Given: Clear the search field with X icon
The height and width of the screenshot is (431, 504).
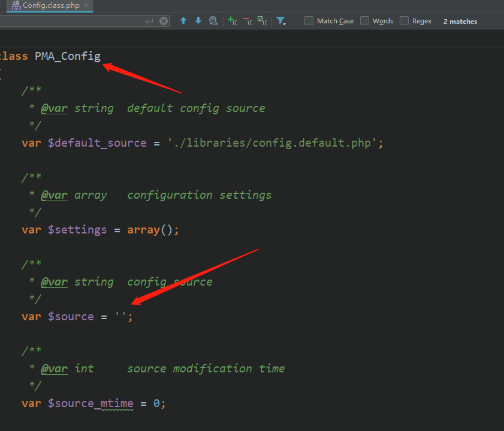Looking at the screenshot, I should [x=164, y=21].
